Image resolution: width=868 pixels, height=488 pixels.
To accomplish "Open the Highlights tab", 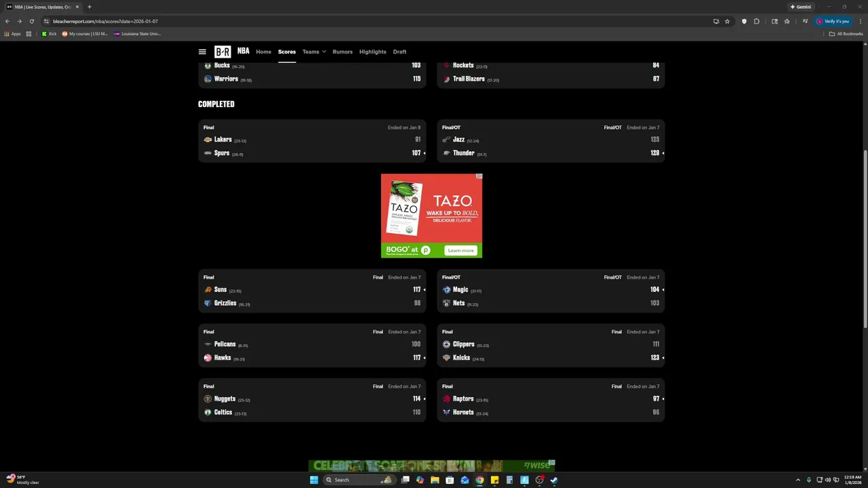I will click(372, 52).
